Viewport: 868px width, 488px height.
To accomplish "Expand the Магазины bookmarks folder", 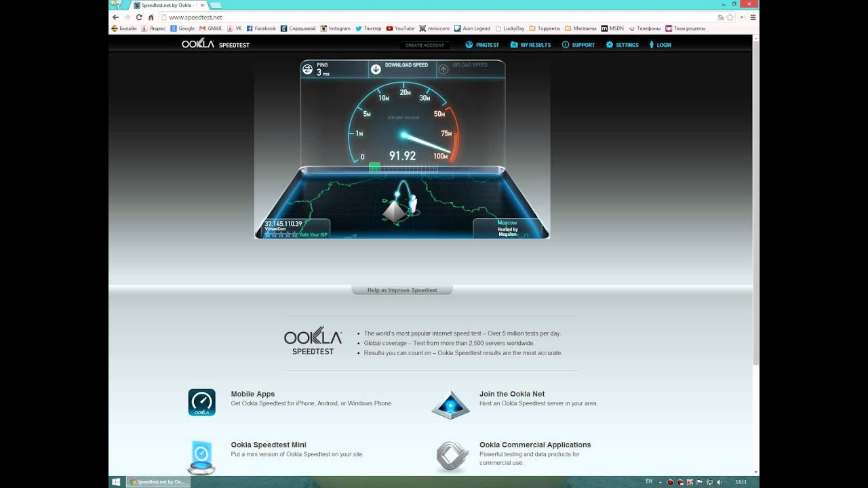I will pos(580,28).
